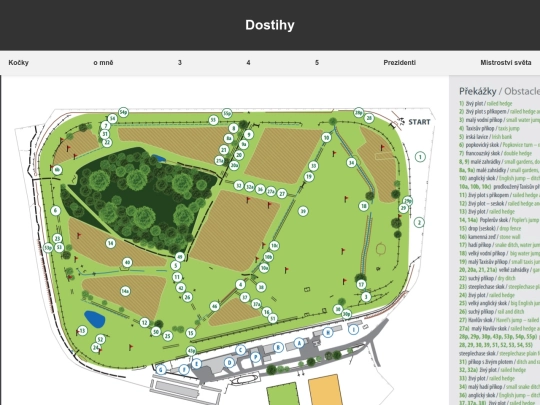Click obstacle marker 53p on the map
The height and width of the screenshot is (405, 540).
tap(48, 247)
